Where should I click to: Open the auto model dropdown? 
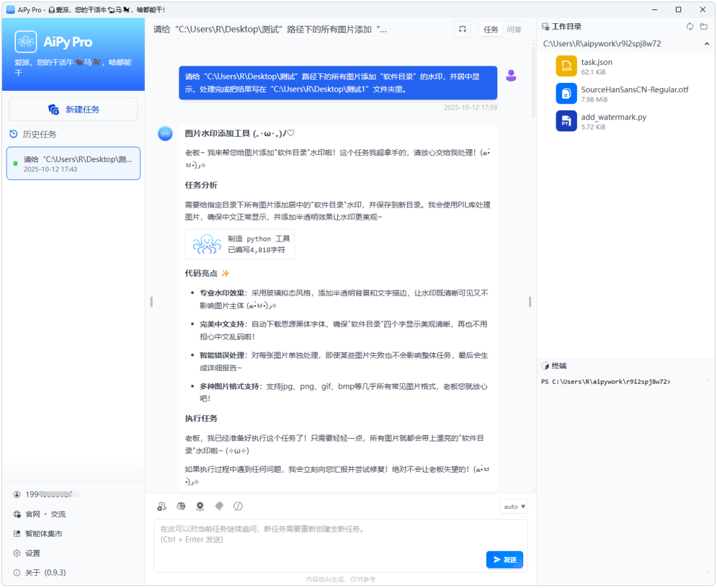click(513, 506)
